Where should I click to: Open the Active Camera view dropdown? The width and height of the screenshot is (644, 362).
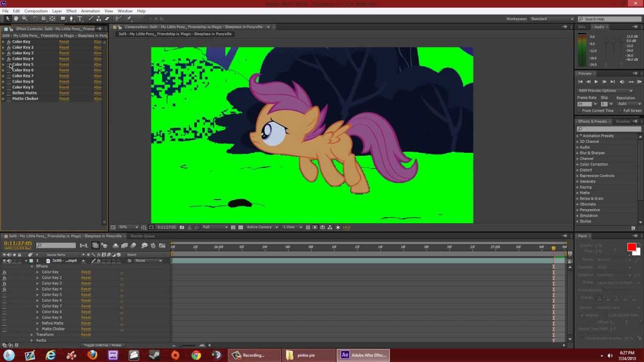pyautogui.click(x=262, y=227)
